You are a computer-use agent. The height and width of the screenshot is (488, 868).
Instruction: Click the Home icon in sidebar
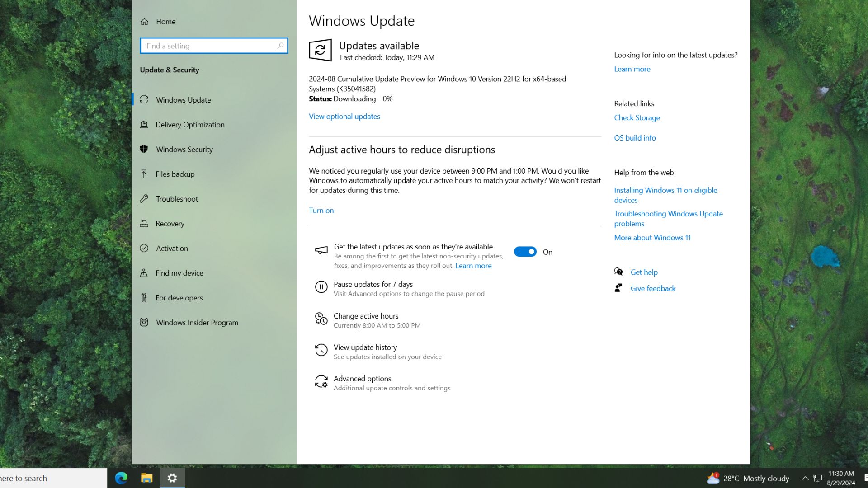pyautogui.click(x=144, y=22)
